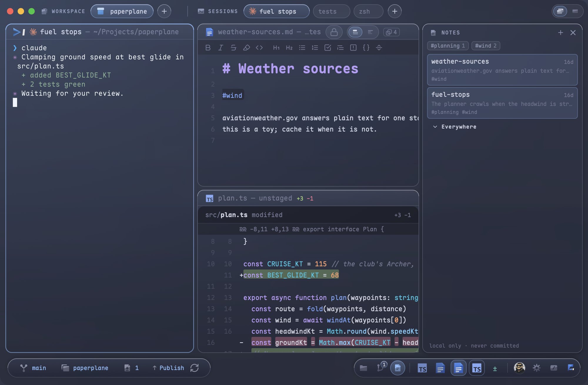Open the fuel-stops note card
Image resolution: width=588 pixels, height=385 pixels.
tap(502, 103)
